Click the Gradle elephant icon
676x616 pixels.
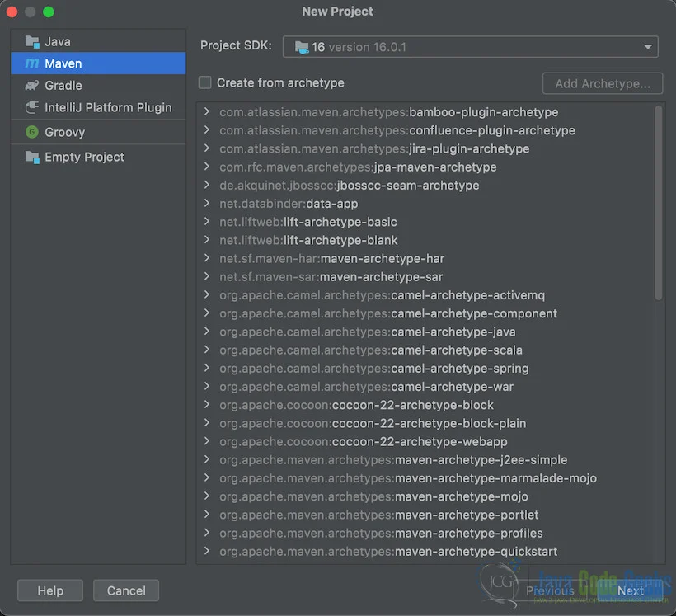(32, 86)
